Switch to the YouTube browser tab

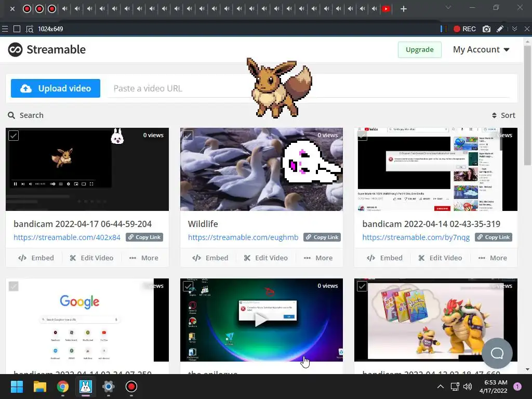pyautogui.click(x=386, y=9)
